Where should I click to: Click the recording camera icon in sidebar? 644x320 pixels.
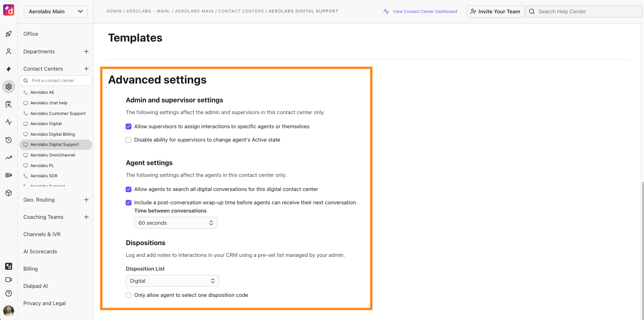pyautogui.click(x=9, y=175)
